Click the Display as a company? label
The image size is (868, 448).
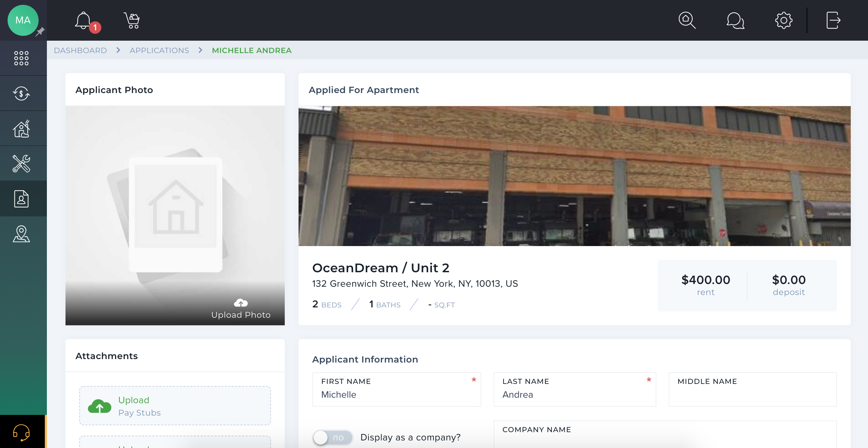(x=410, y=437)
